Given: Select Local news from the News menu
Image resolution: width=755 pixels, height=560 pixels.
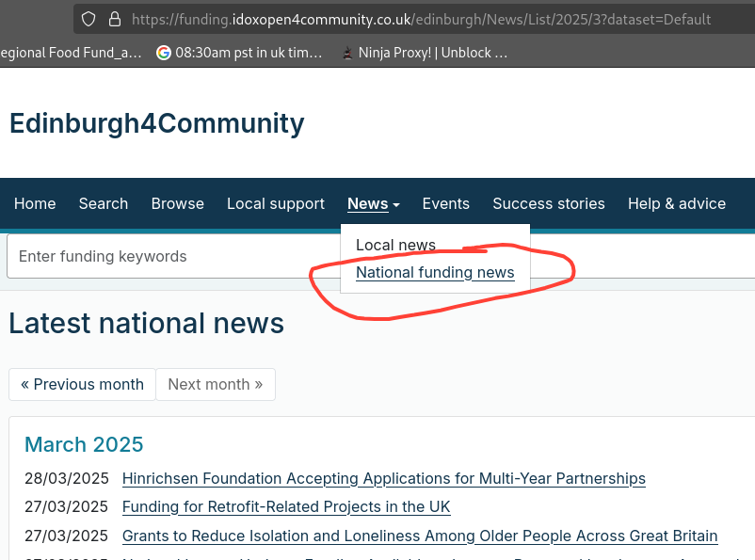Looking at the screenshot, I should [x=395, y=245].
